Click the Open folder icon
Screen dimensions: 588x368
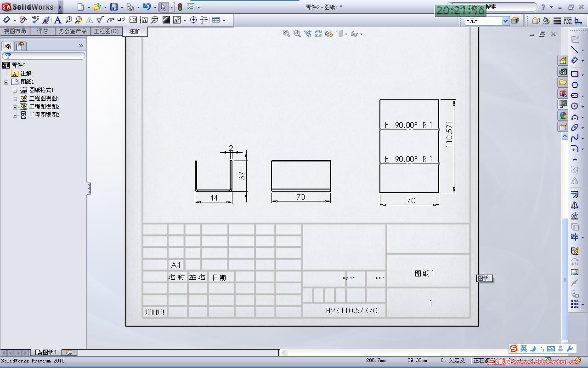(x=97, y=7)
